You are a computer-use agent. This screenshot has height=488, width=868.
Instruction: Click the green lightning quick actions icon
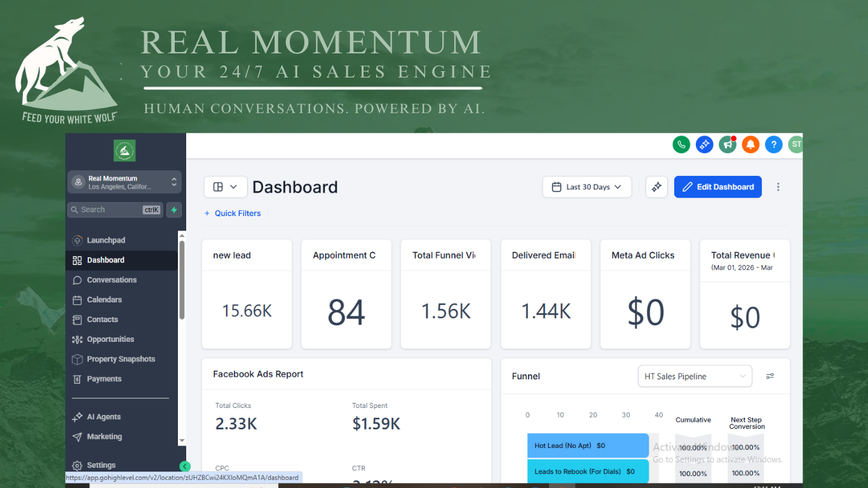click(174, 210)
